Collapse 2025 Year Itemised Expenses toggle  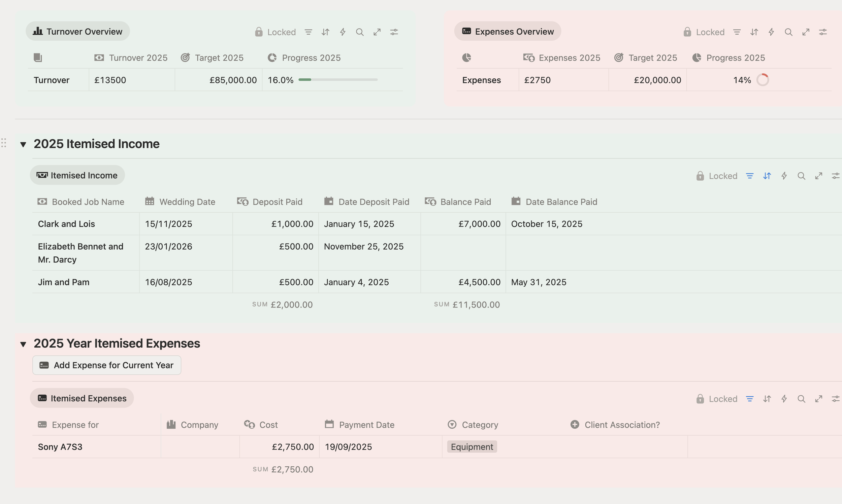coord(23,344)
